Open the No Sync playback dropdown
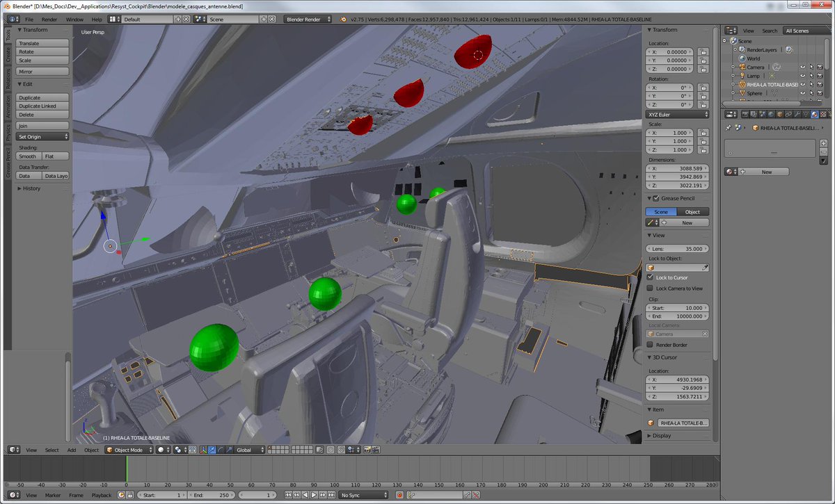Viewport: 835px width, 504px height. coord(363,495)
